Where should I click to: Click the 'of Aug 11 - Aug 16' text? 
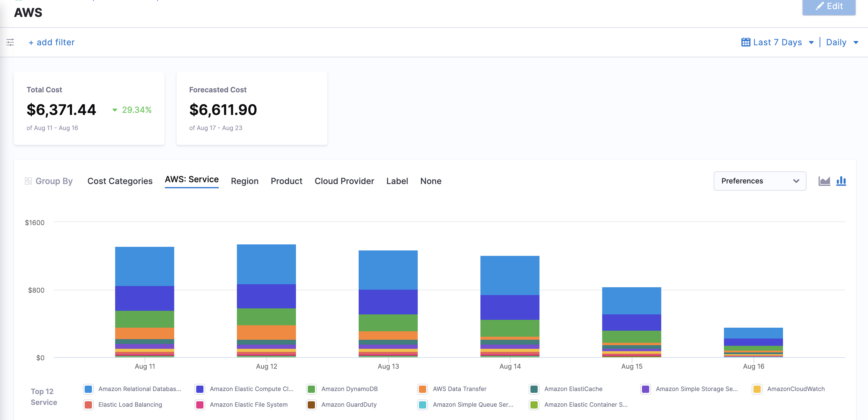[52, 128]
